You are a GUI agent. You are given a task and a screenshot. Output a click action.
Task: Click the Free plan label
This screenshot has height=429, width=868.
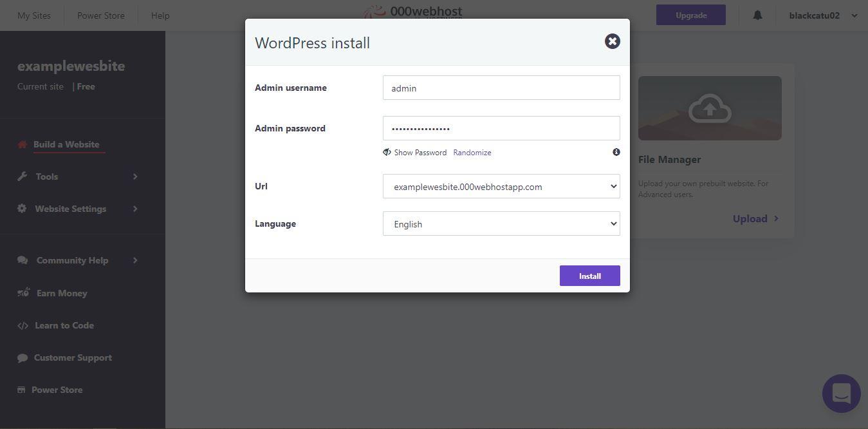[x=86, y=86]
